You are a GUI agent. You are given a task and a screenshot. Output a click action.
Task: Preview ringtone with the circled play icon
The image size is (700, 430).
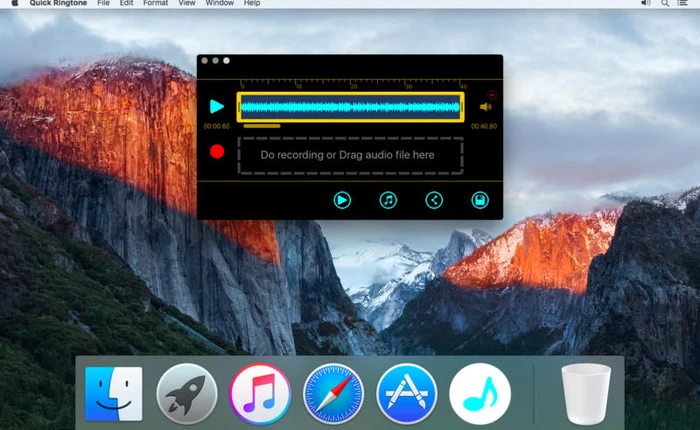pyautogui.click(x=342, y=200)
